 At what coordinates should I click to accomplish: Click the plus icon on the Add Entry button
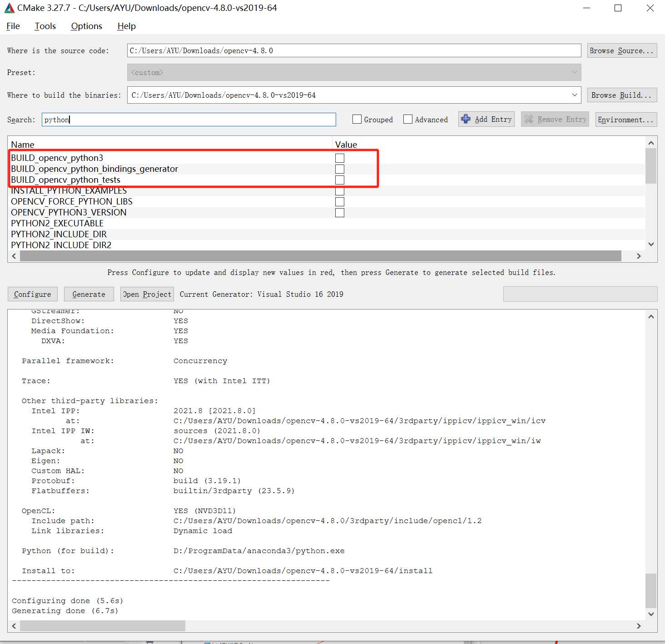point(466,119)
